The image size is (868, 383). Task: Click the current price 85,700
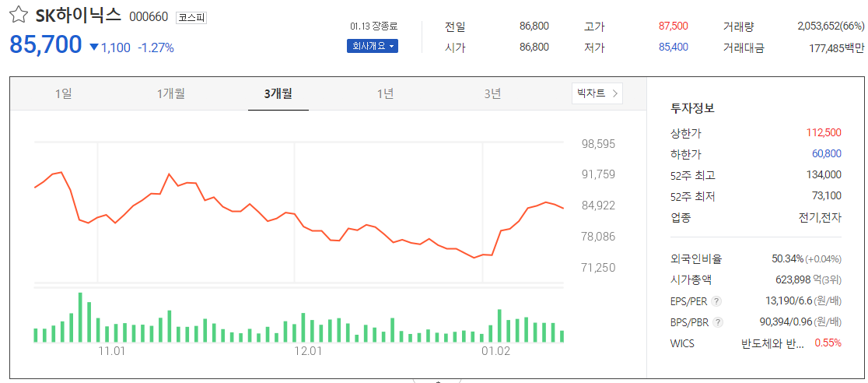click(x=46, y=45)
